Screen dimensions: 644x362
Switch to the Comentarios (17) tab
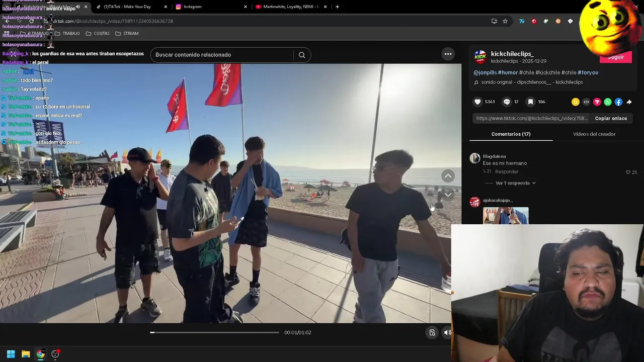[511, 134]
